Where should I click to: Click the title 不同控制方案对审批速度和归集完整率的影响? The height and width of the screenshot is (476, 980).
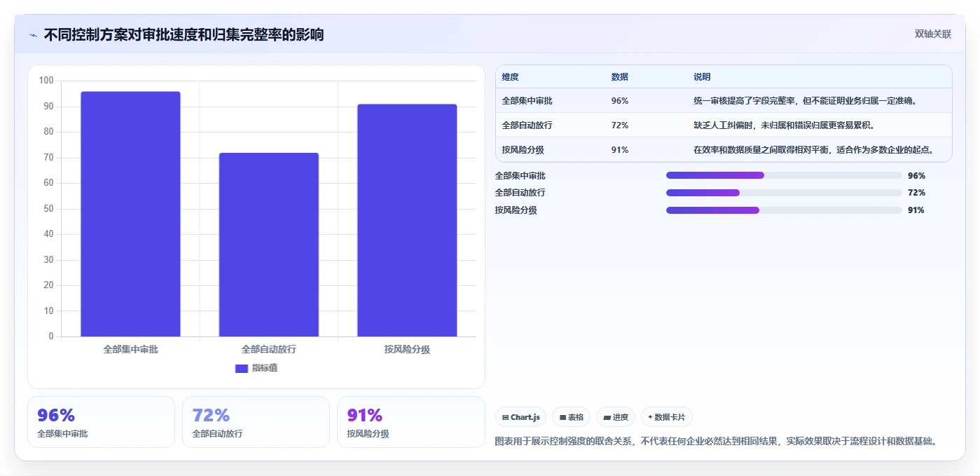(x=184, y=34)
